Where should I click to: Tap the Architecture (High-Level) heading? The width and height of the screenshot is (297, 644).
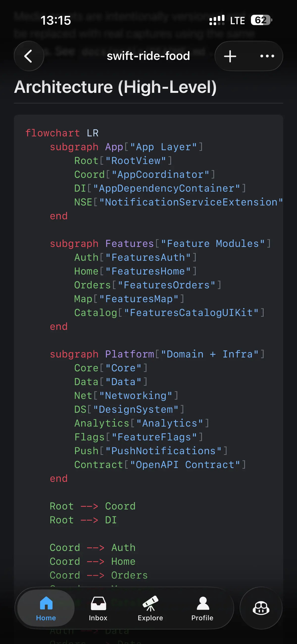coord(115,87)
